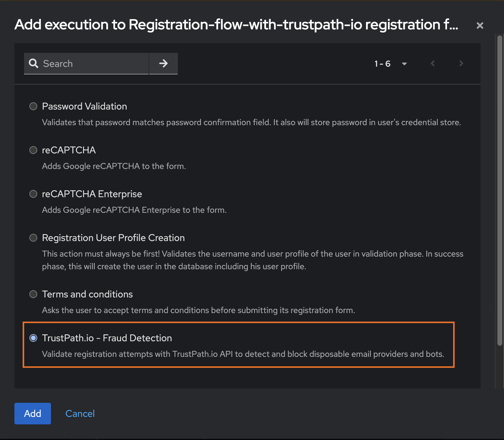
Task: Click the reCAPTCHA Enterprise label text
Action: [92, 194]
